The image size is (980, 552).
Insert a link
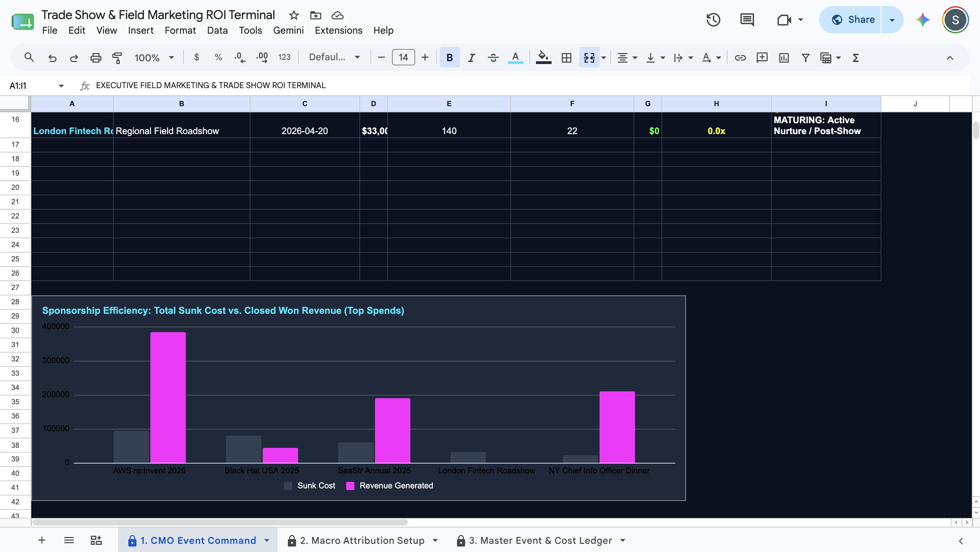coord(740,58)
